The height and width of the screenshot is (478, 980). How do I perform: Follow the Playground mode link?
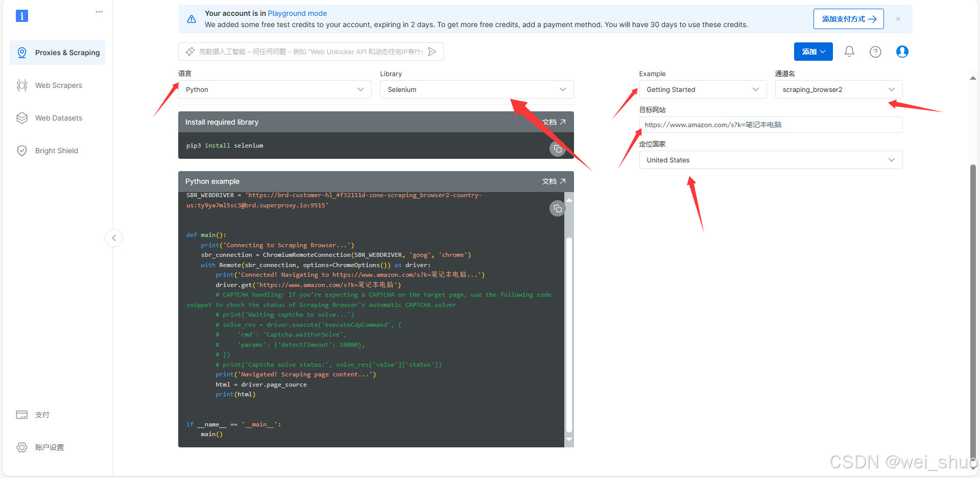point(297,13)
